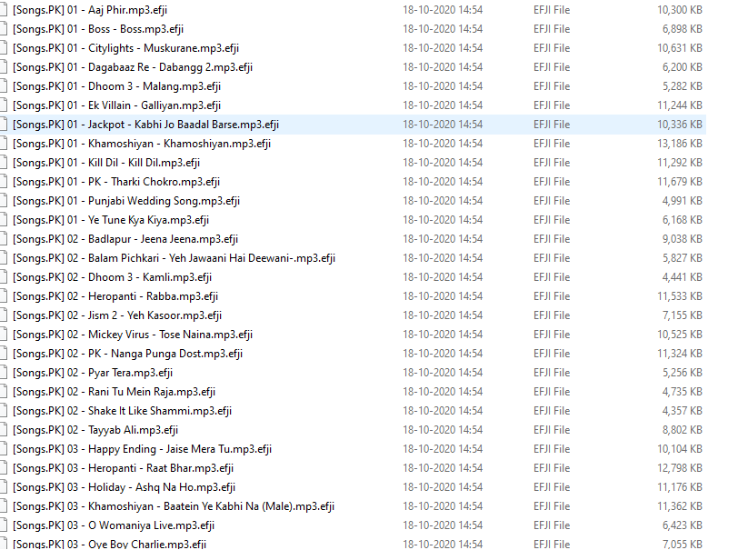The height and width of the screenshot is (560, 738).
Task: Click the file icon beside 01 - Khamoshiyan - Khamoshiyan
Action: pyautogui.click(x=4, y=144)
